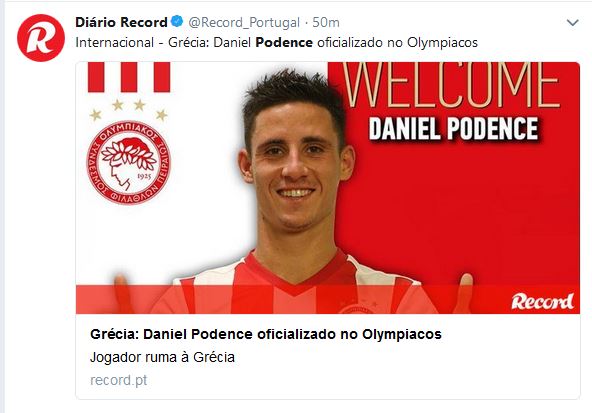Click the @Record_Portugal handle

tap(244, 23)
